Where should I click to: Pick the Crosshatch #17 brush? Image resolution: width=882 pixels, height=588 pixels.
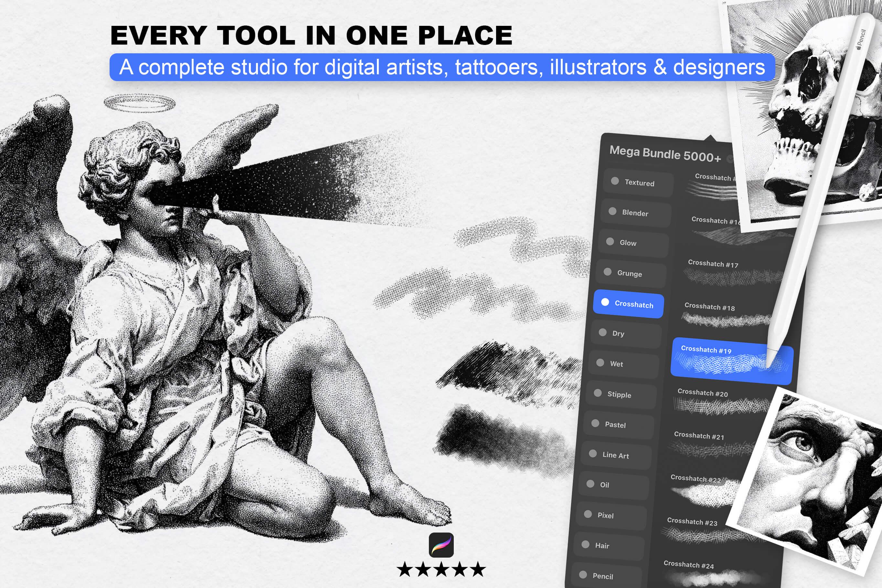click(733, 272)
